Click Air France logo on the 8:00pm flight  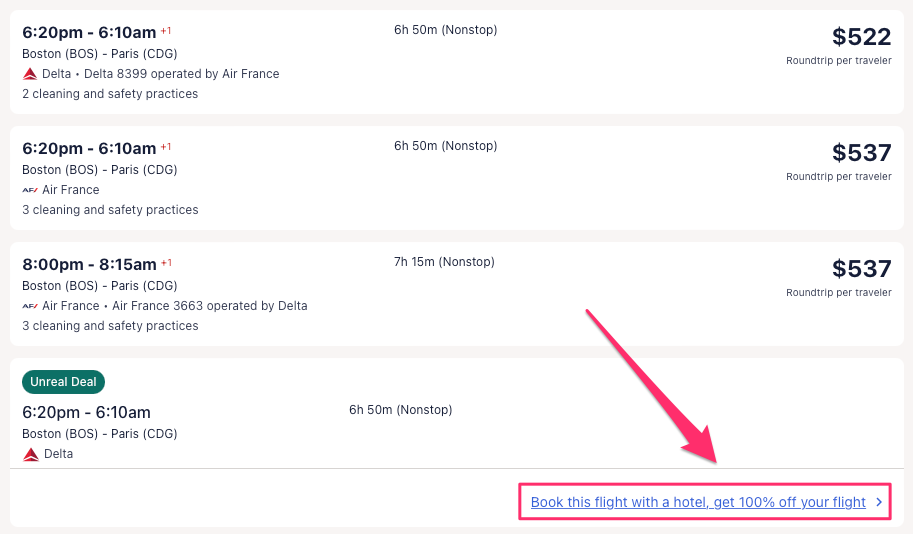[x=30, y=306]
